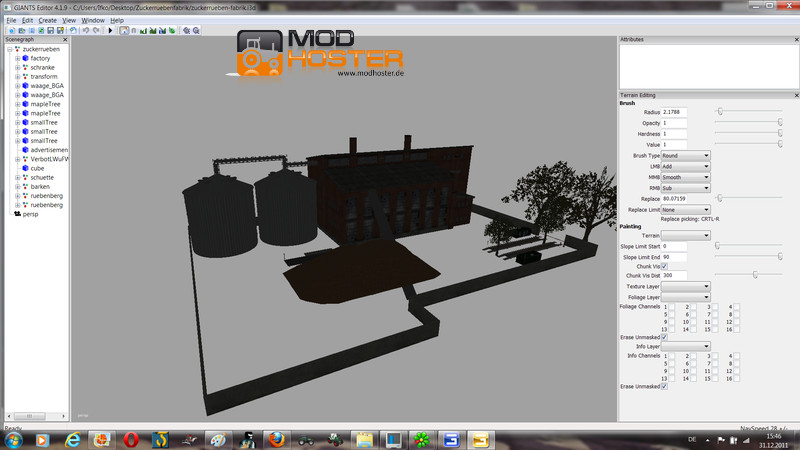The height and width of the screenshot is (450, 800).
Task: Open the Create menu
Action: tap(47, 20)
